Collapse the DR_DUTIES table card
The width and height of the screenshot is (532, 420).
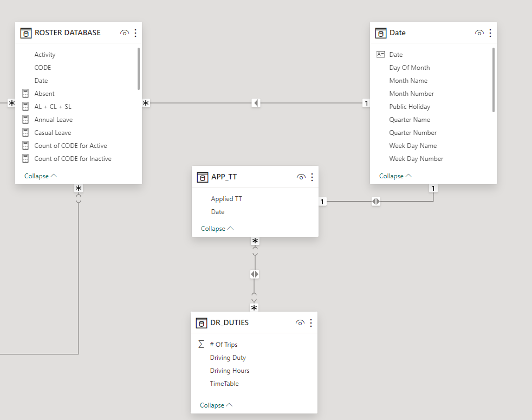click(216, 405)
